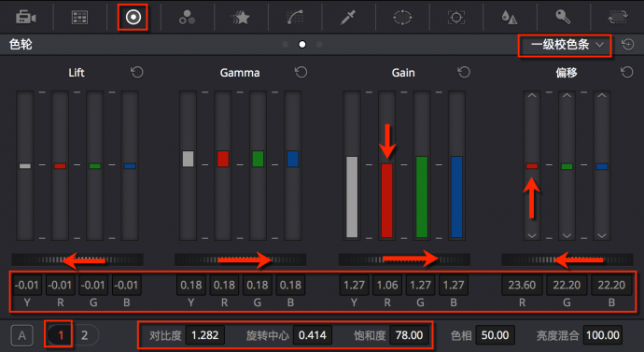Click the offset red bar up arrow

[x=532, y=95]
